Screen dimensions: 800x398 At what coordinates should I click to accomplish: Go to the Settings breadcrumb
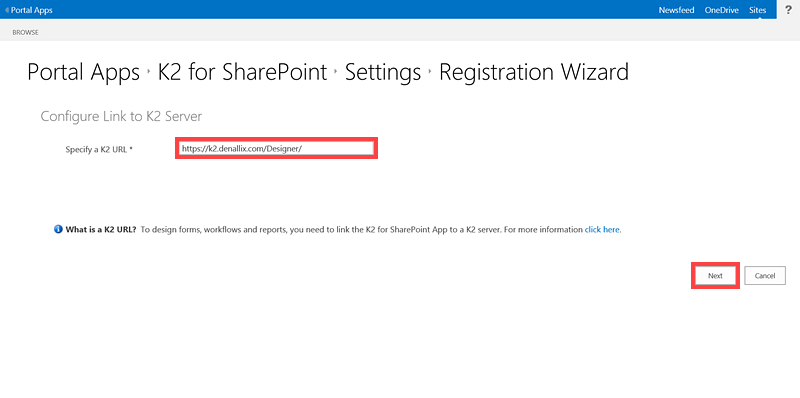[383, 72]
